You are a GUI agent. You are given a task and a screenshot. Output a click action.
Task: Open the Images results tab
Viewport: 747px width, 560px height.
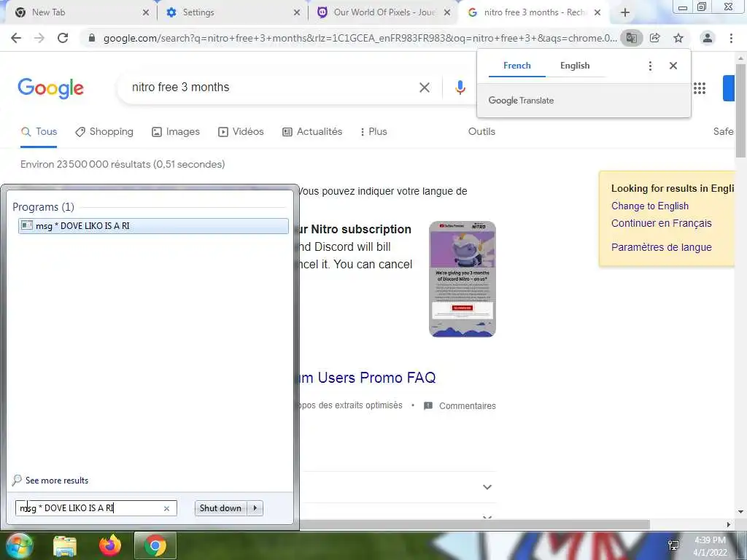[x=176, y=132]
